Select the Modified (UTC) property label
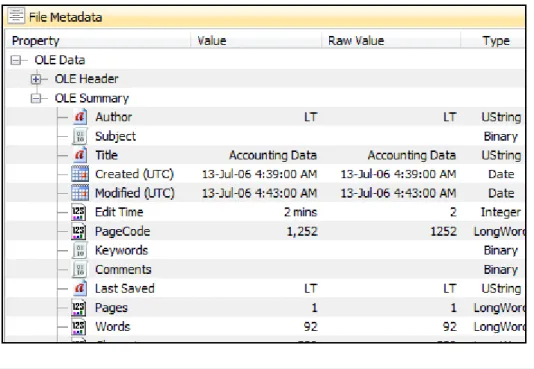Image resolution: width=534 pixels, height=369 pixels. click(x=135, y=193)
